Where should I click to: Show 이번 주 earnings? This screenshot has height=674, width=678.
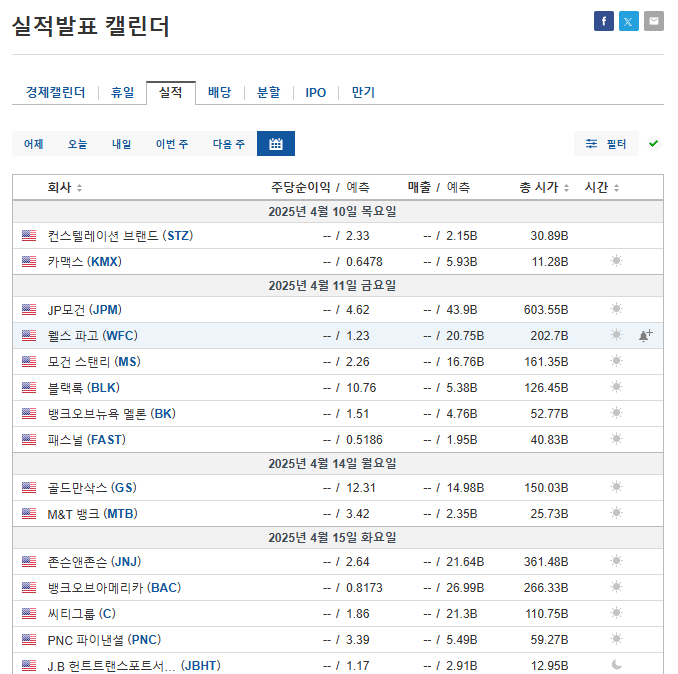(x=172, y=144)
